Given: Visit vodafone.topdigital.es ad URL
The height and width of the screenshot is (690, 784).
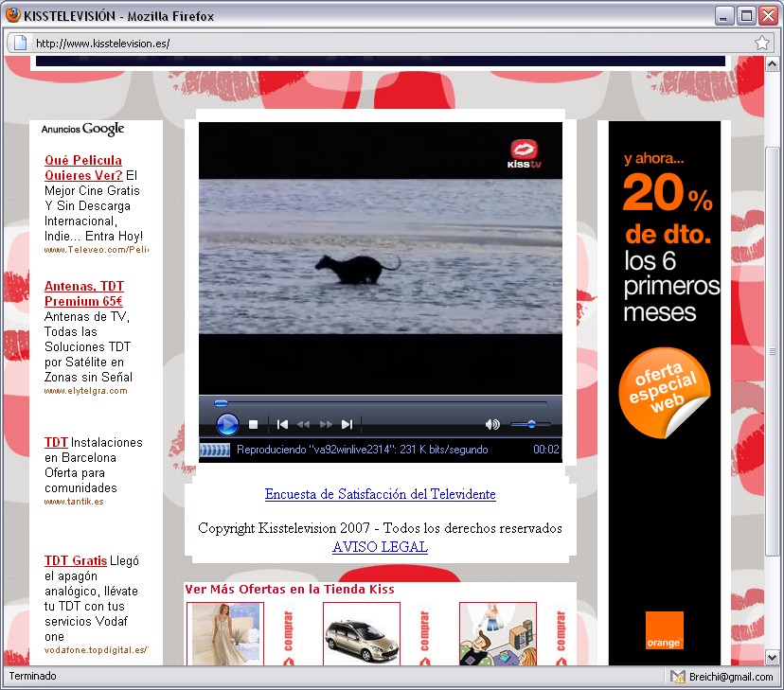Looking at the screenshot, I should pos(96,649).
